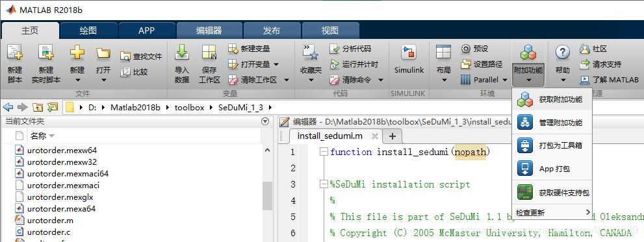Click the New Live Script (新建实时脚本) icon
Screen dimensions: 644x242
[x=46, y=53]
